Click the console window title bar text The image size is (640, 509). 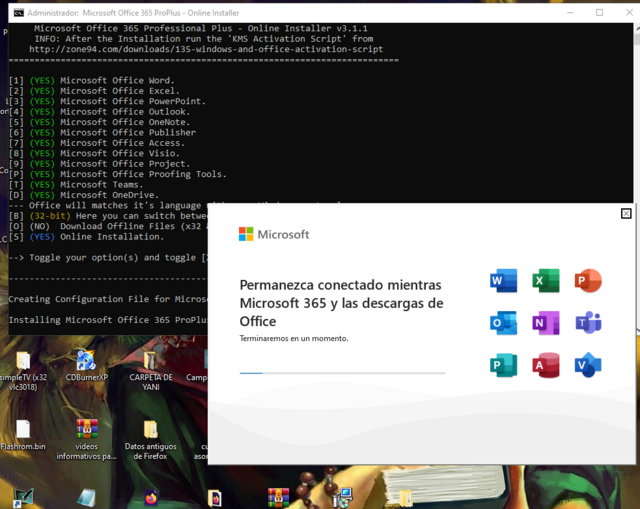(x=133, y=13)
